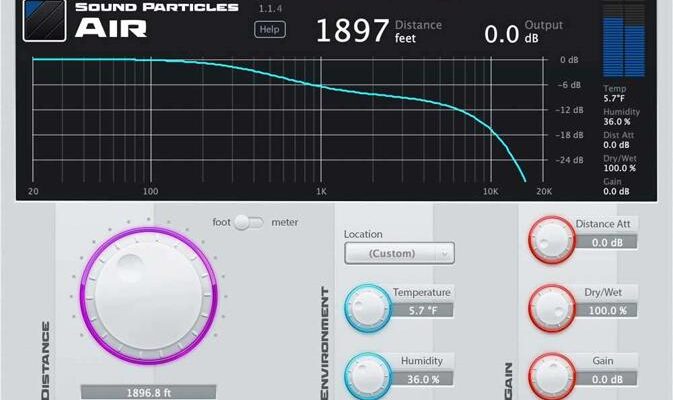Click the large purple Distance knob
This screenshot has width=673, height=400.
pos(148,291)
